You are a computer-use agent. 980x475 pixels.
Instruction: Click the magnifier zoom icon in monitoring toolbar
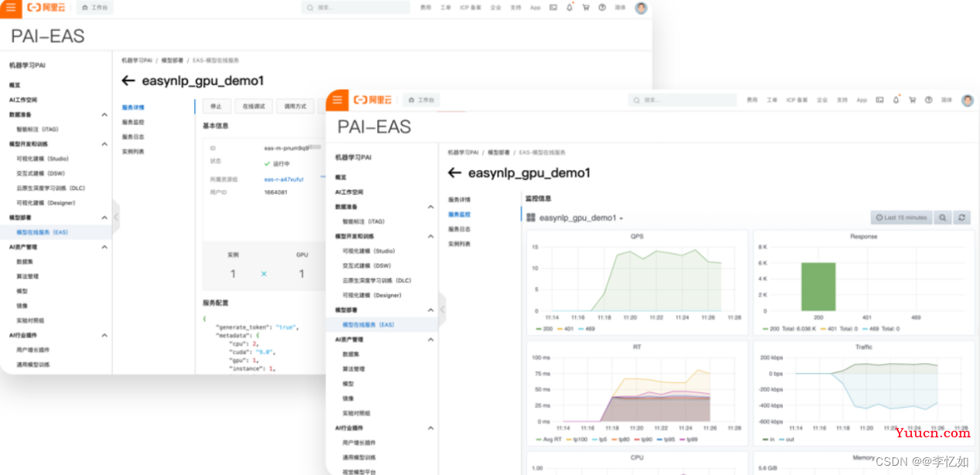coord(943,218)
